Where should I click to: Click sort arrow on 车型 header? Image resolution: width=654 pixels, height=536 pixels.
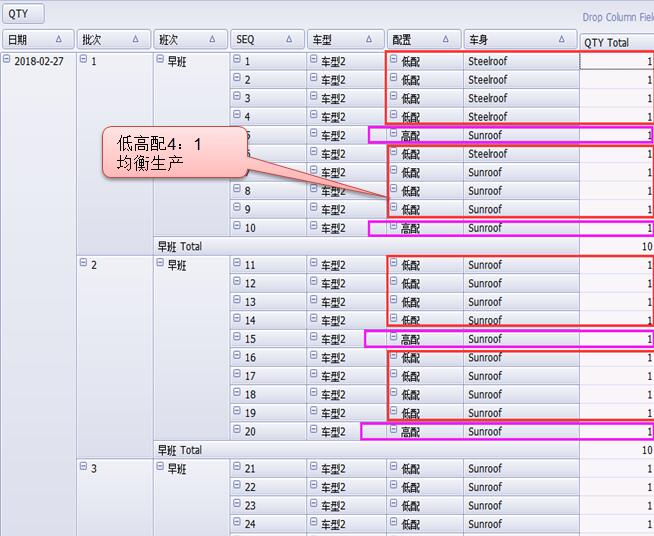point(368,40)
